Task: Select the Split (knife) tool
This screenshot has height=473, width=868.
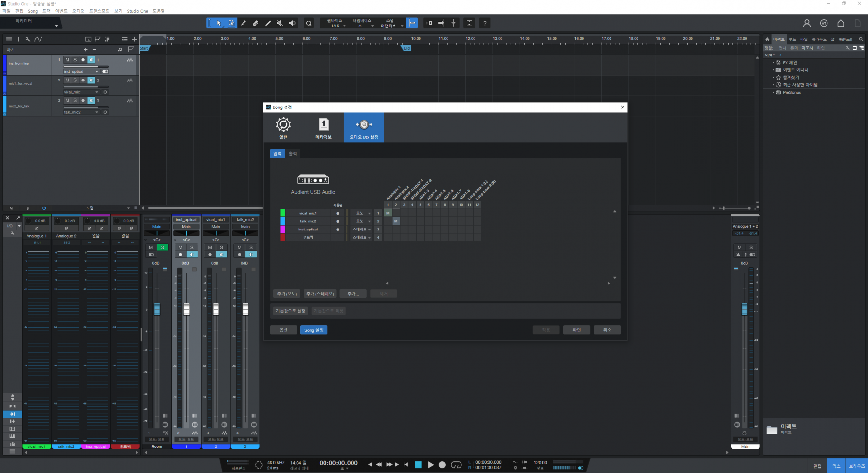Action: point(244,23)
